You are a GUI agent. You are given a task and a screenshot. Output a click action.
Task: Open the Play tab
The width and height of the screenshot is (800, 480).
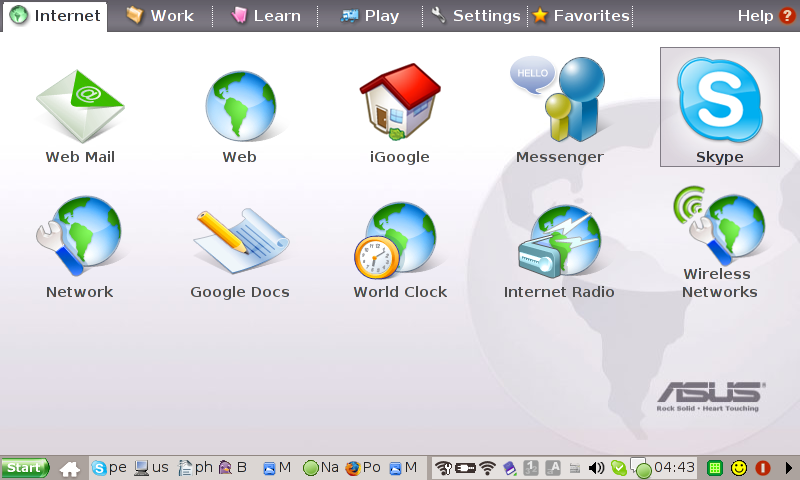coord(370,16)
